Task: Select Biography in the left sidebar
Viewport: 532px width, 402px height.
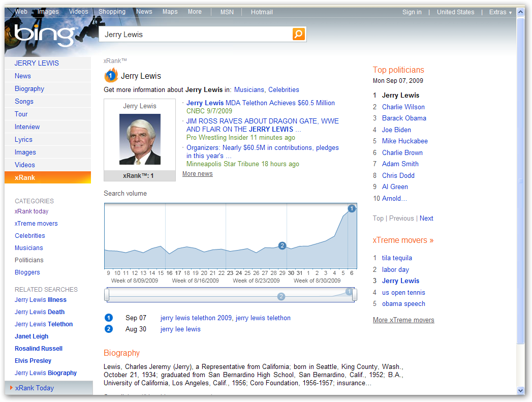Action: 48,88
